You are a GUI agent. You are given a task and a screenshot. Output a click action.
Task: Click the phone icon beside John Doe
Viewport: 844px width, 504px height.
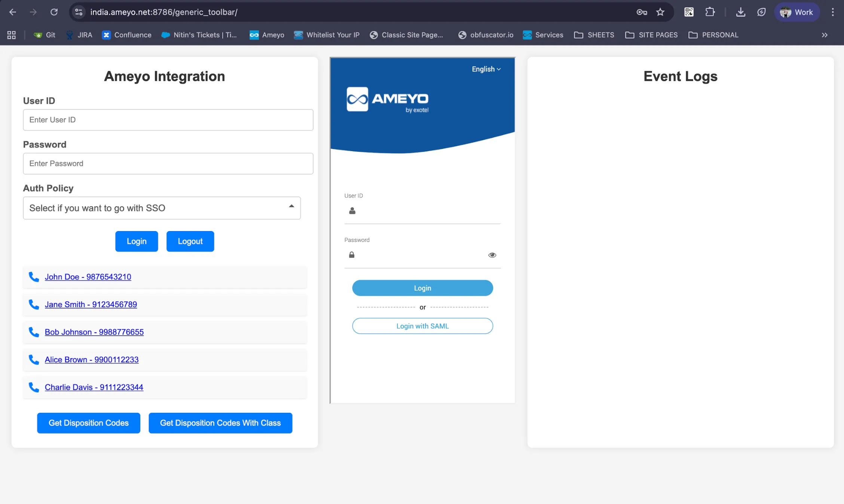(x=34, y=277)
